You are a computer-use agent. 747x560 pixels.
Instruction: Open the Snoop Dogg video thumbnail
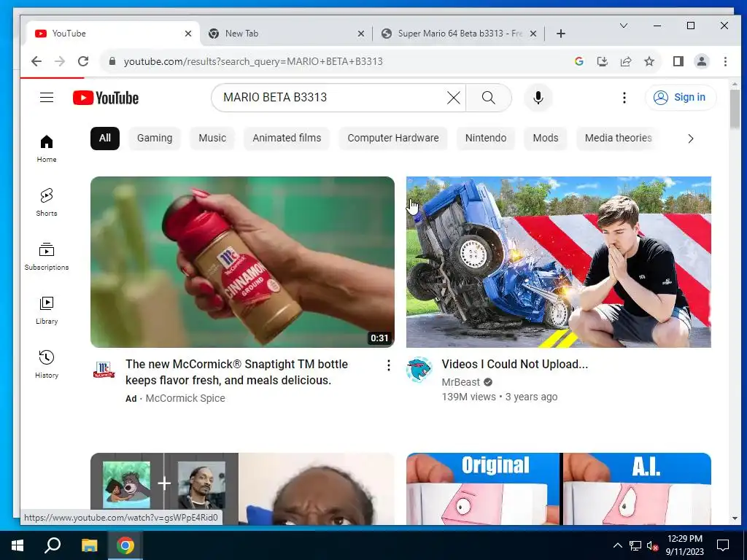(x=242, y=489)
